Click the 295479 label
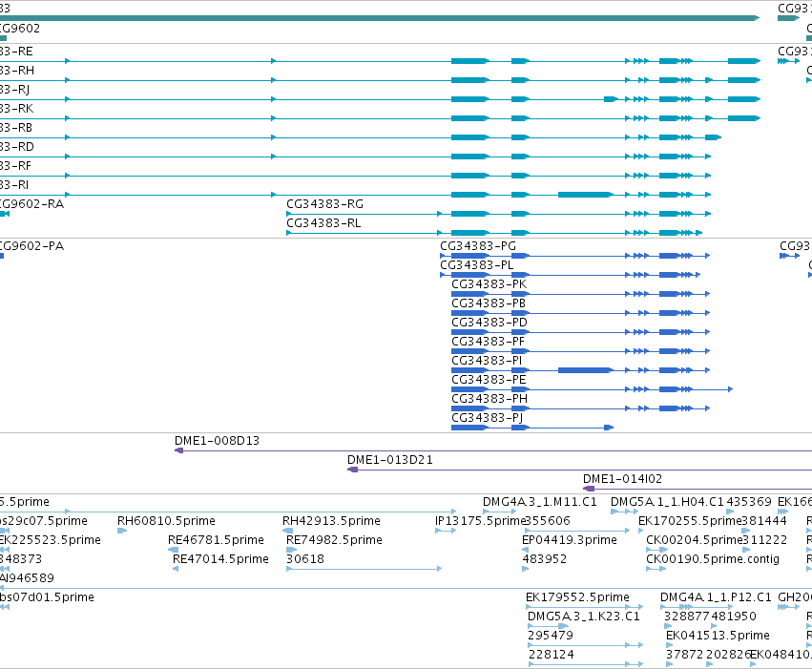The height and width of the screenshot is (669, 812). [551, 636]
